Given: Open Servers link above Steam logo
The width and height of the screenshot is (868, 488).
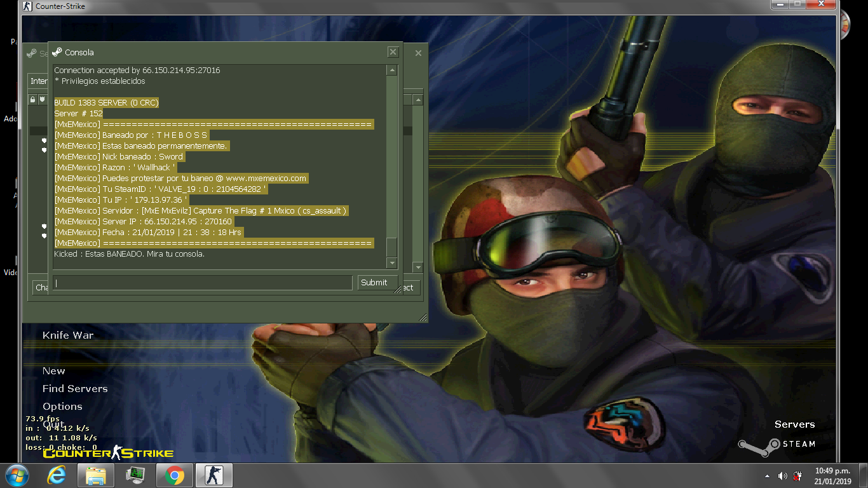Looking at the screenshot, I should [x=794, y=424].
